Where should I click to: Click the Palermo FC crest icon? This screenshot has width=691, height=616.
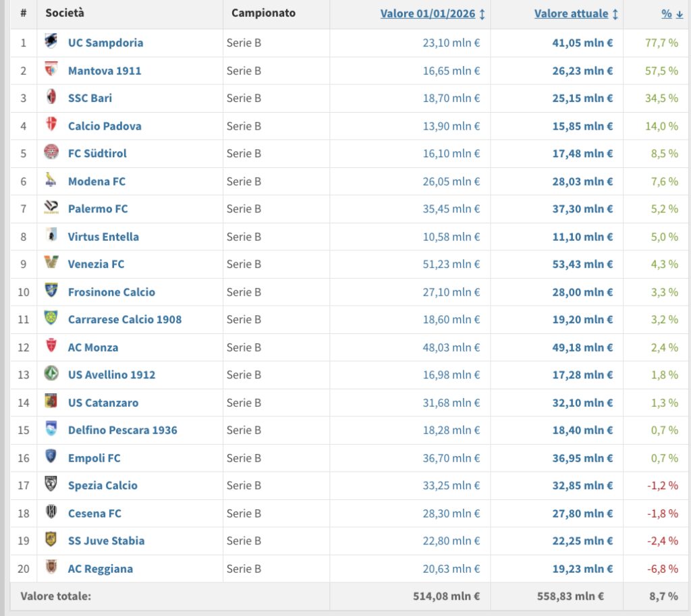tap(51, 208)
